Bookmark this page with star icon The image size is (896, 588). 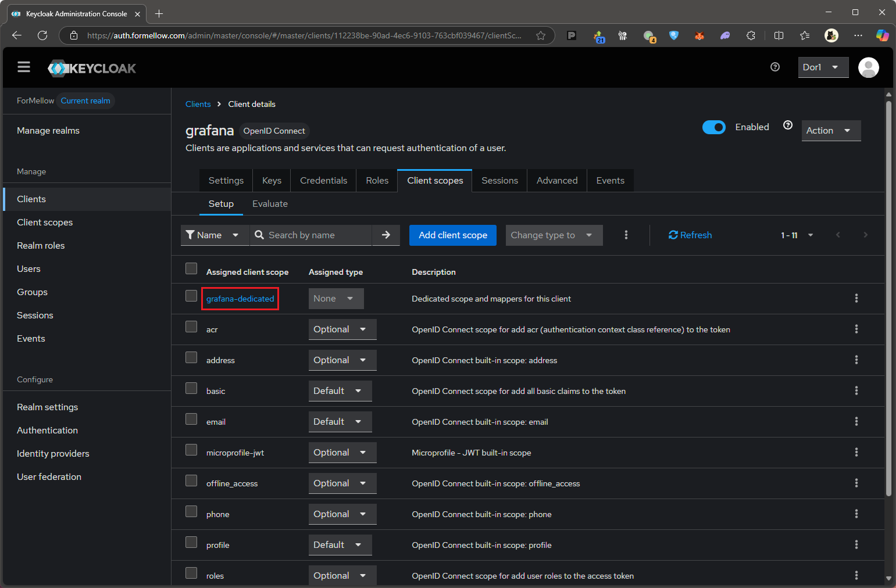541,35
